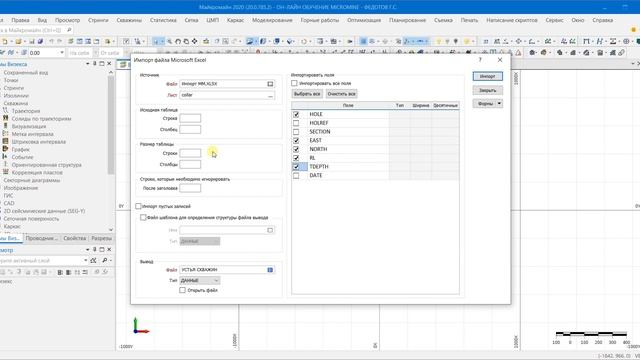The image size is (640, 360).
Task: Click the New file icon in main toolbar
Action: (5, 41)
